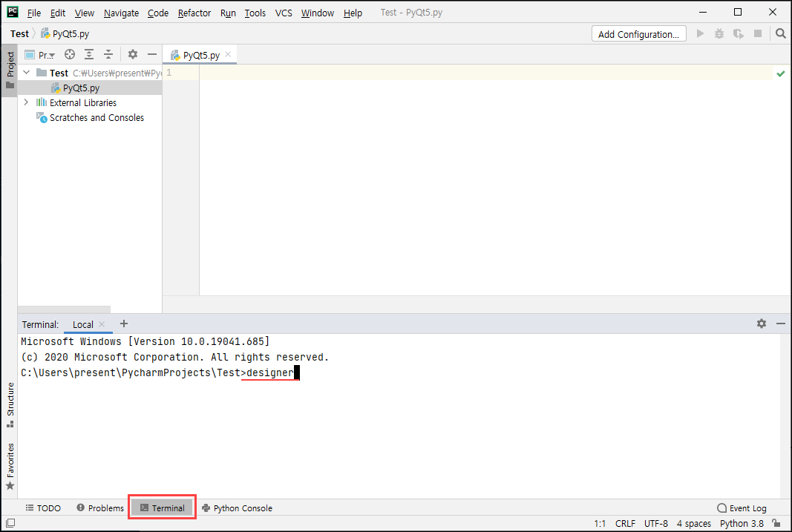Select the PyQt5.py editor tab

[x=200, y=55]
